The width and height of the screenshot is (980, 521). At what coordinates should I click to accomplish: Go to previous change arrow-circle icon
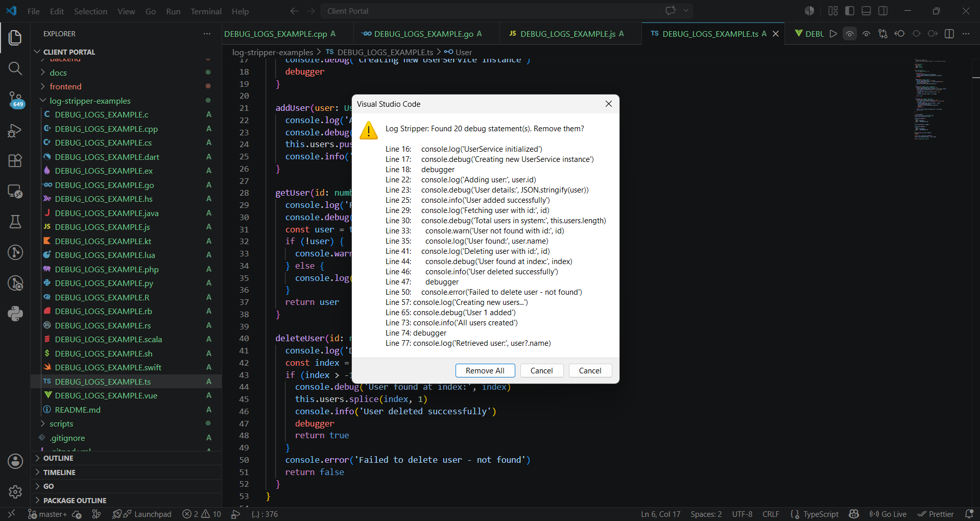click(x=900, y=34)
